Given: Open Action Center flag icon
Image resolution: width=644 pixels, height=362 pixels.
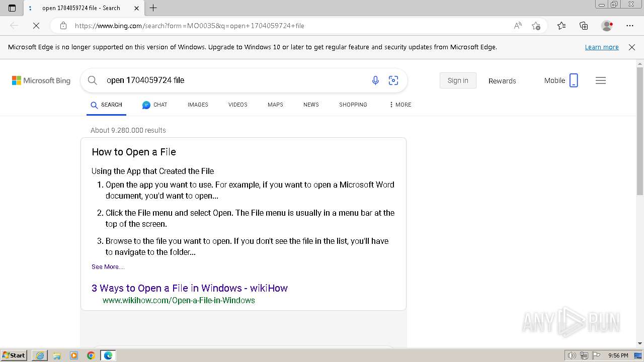Looking at the screenshot, I should point(596,355).
